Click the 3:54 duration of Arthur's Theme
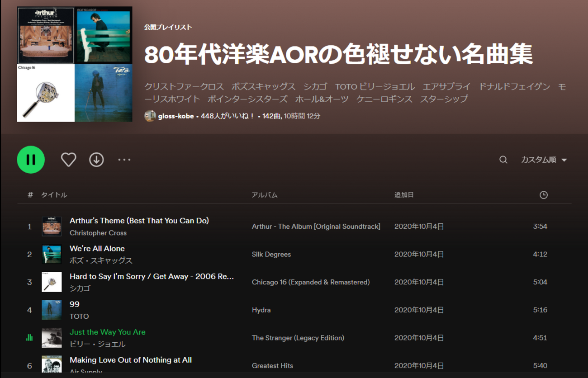588x378 pixels. [540, 227]
